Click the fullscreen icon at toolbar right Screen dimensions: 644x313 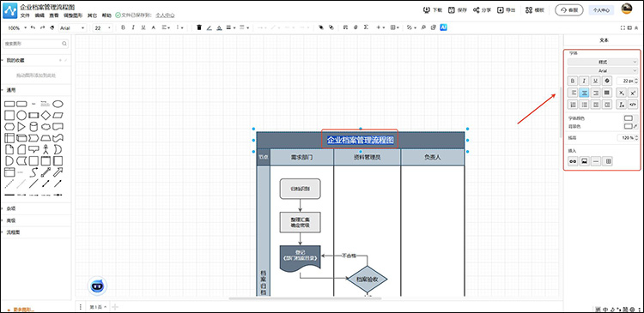pyautogui.click(x=623, y=28)
